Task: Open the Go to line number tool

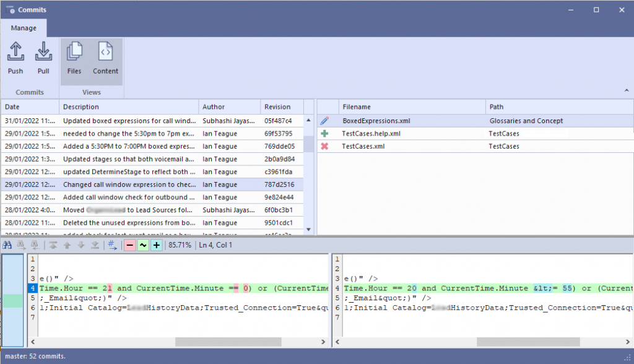Action: [113, 245]
